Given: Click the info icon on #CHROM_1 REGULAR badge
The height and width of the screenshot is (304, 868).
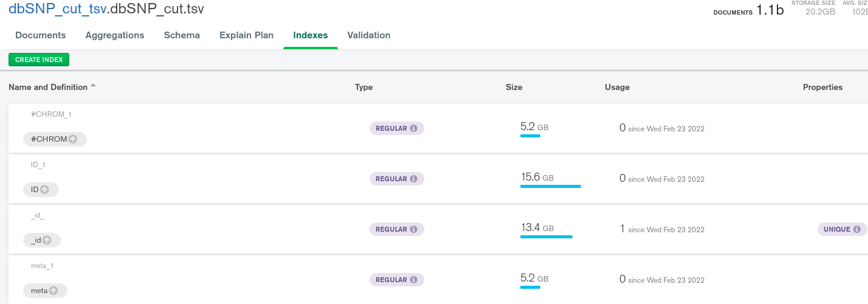Looking at the screenshot, I should pyautogui.click(x=414, y=128).
